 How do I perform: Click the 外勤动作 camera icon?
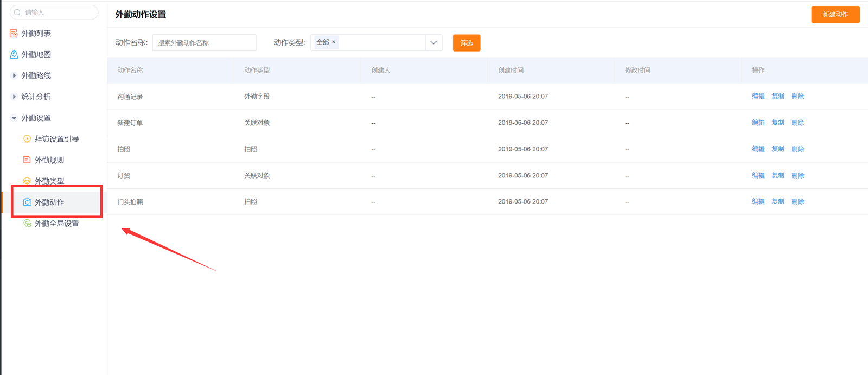pos(27,202)
